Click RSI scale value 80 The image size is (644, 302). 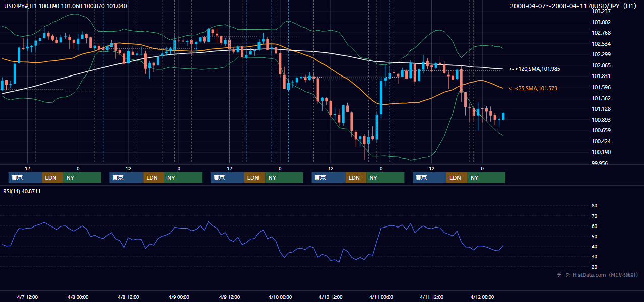pyautogui.click(x=594, y=206)
